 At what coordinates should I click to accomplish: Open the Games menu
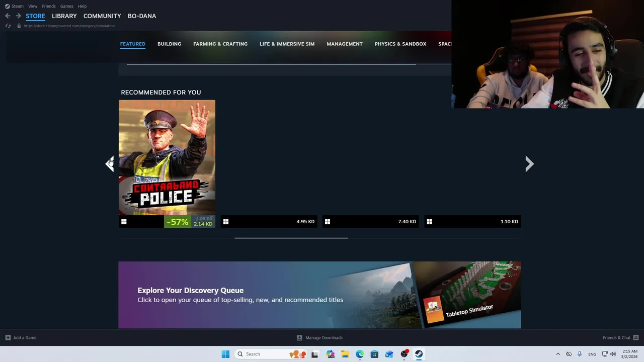point(66,6)
